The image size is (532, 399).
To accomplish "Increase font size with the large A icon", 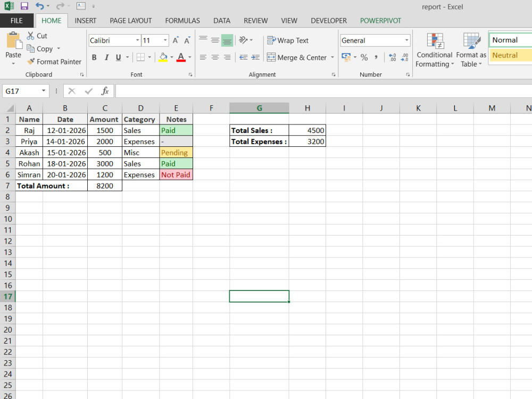I will point(176,40).
